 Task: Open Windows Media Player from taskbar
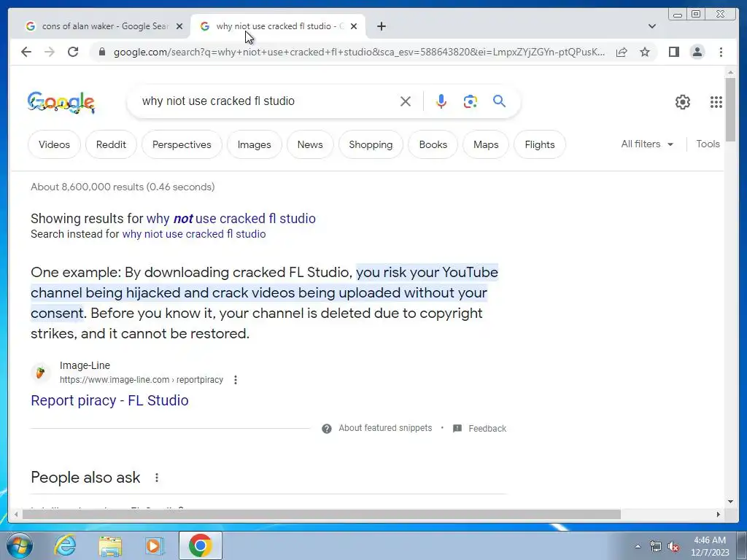[x=155, y=545]
